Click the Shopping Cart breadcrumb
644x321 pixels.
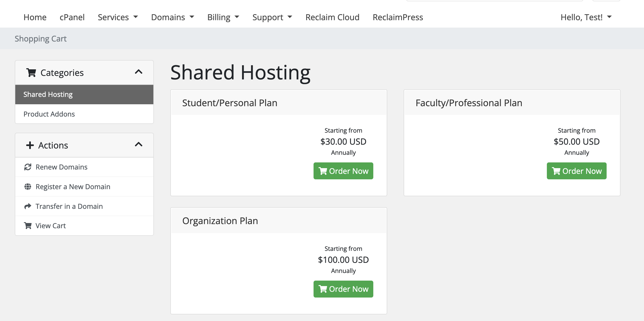pos(41,39)
